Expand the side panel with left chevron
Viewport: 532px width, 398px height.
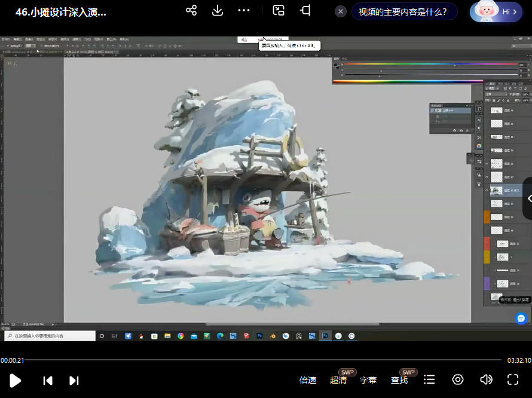click(528, 198)
